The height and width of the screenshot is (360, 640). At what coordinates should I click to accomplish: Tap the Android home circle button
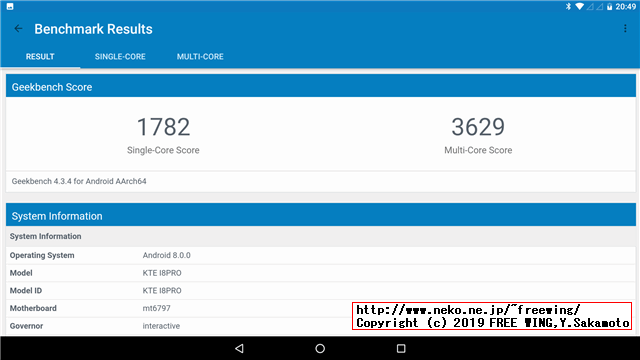[320, 348]
